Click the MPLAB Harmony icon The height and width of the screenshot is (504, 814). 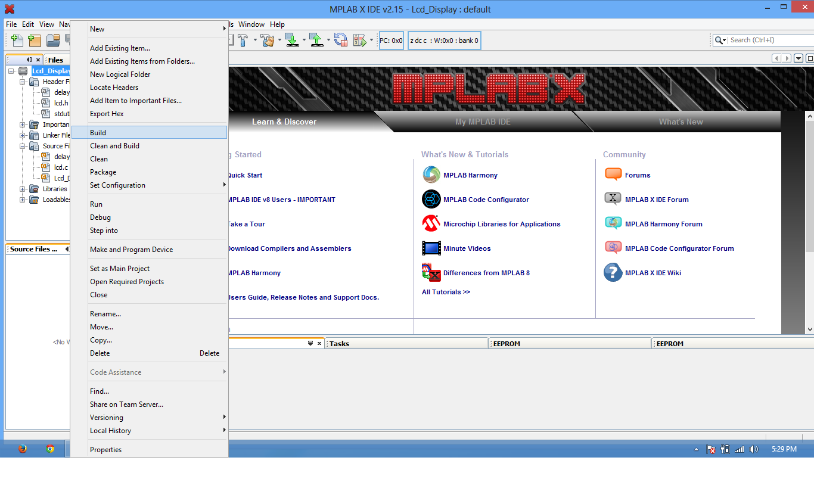click(x=431, y=175)
